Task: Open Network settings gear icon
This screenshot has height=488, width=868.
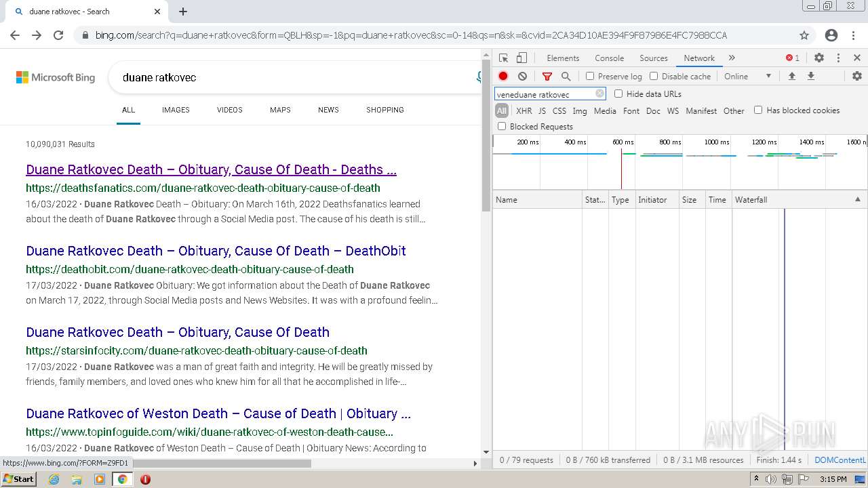Action: [857, 77]
